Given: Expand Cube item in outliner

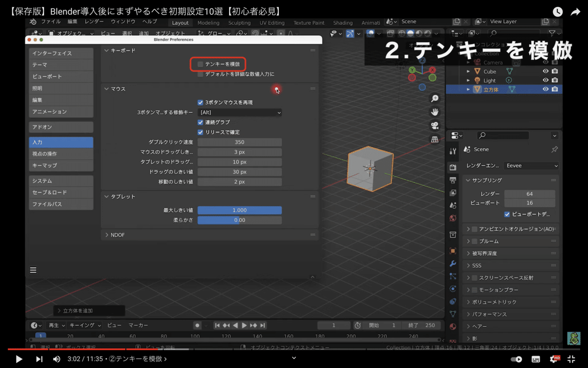Looking at the screenshot, I should (x=468, y=72).
